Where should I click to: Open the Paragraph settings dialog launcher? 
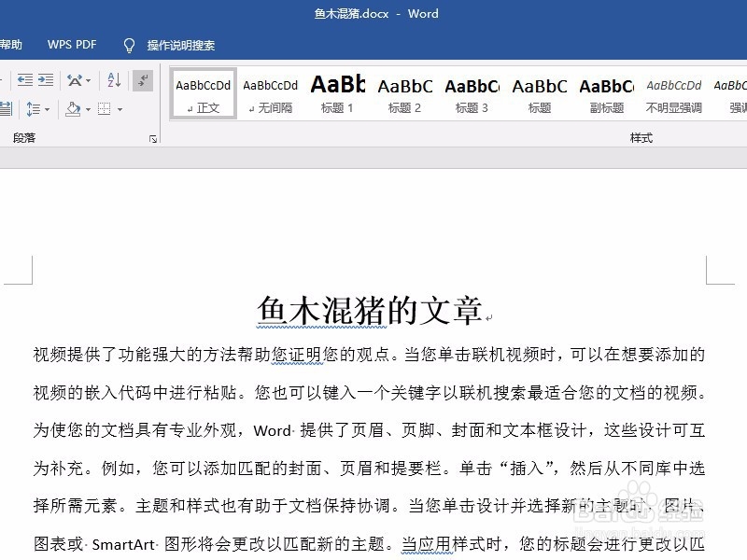[152, 139]
